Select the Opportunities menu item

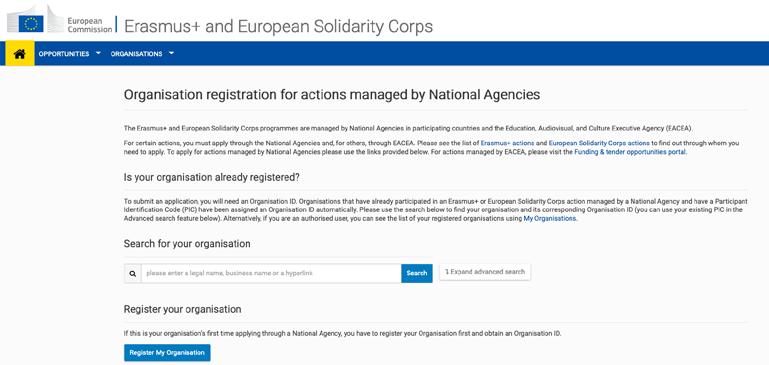[x=64, y=54]
